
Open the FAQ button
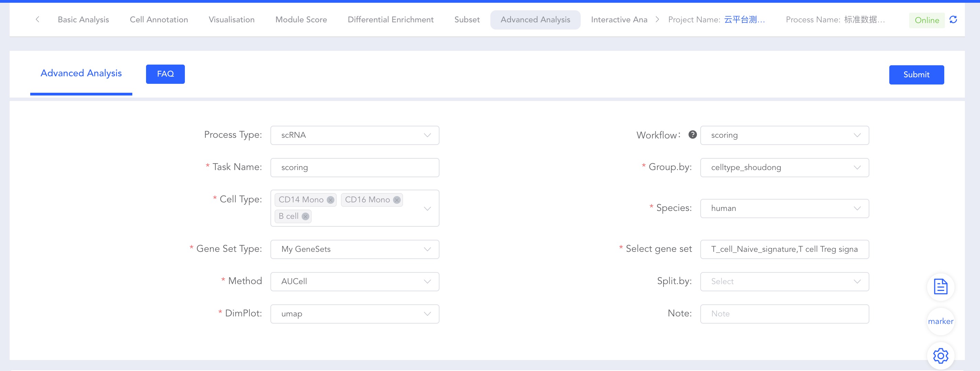tap(165, 74)
